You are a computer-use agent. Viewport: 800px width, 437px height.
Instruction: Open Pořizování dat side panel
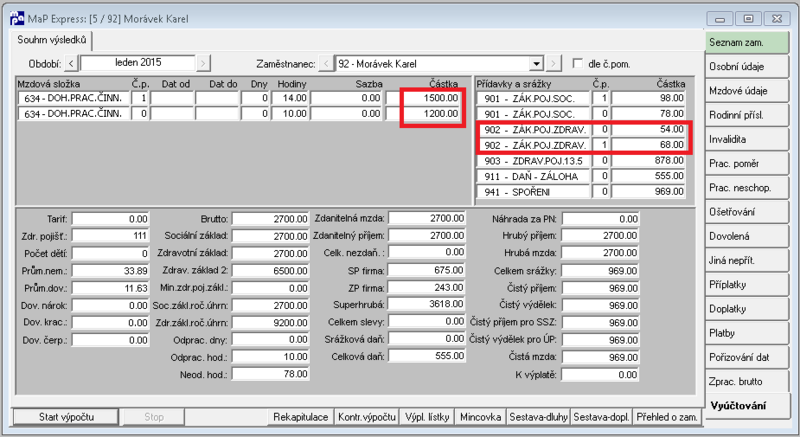746,357
